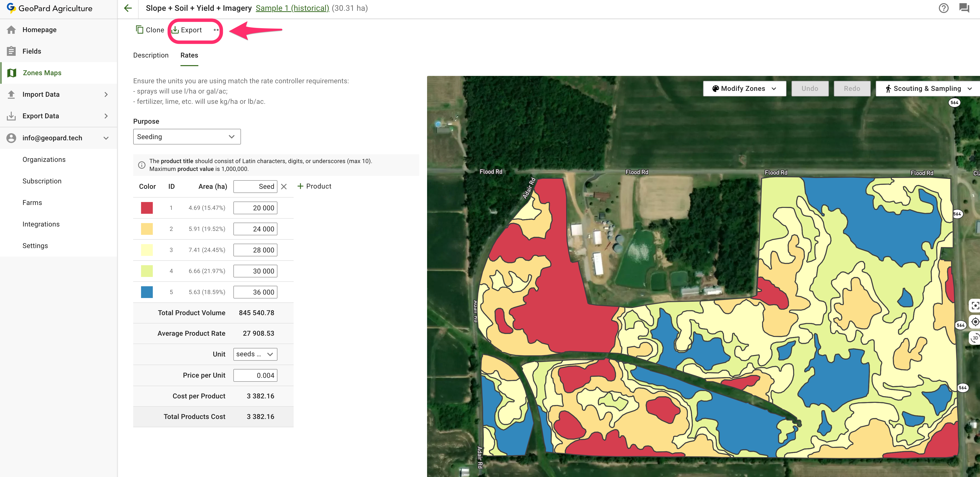The image size is (980, 477).
Task: Expand the Purpose Seeding dropdown
Action: pos(187,137)
